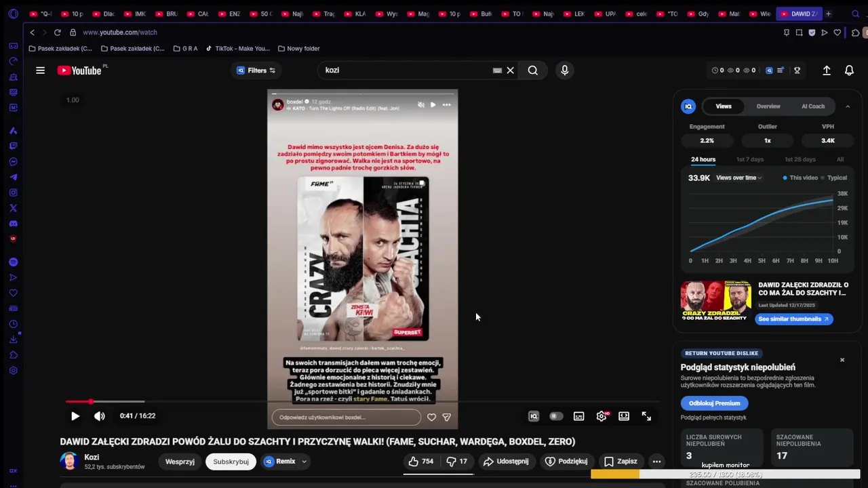The width and height of the screenshot is (868, 488).
Task: Collapse the vidIQ panel with the chevron
Action: 848,106
